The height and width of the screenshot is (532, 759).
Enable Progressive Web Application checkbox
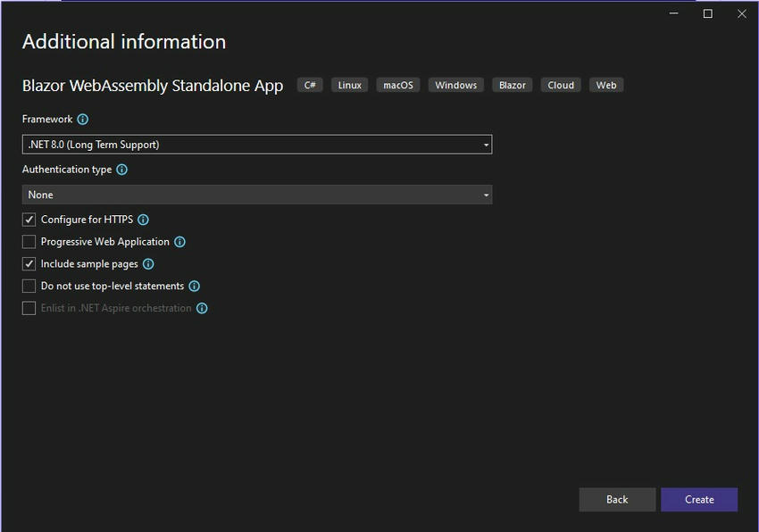tap(29, 242)
